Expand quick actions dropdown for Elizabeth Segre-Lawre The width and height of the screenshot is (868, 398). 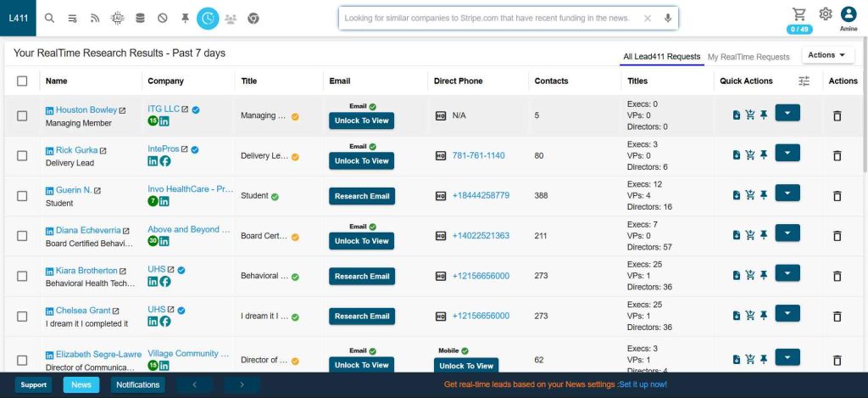[x=787, y=357]
